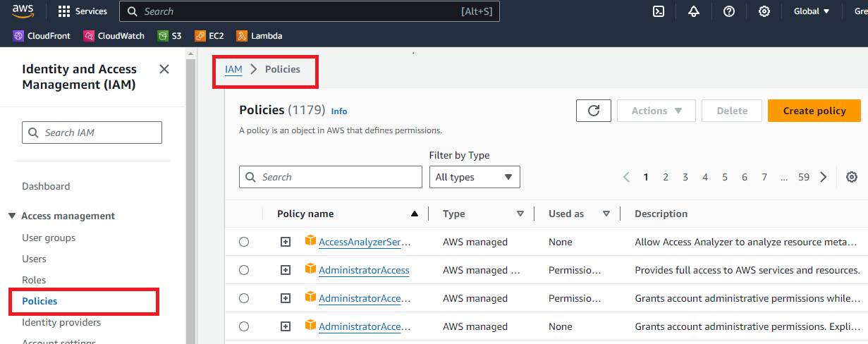Open Roles in the sidebar
The width and height of the screenshot is (868, 344).
(34, 280)
